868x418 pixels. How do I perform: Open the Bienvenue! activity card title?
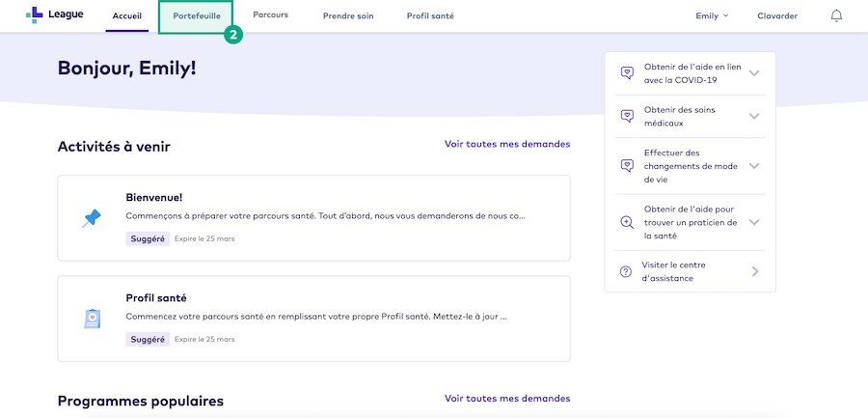tap(154, 197)
